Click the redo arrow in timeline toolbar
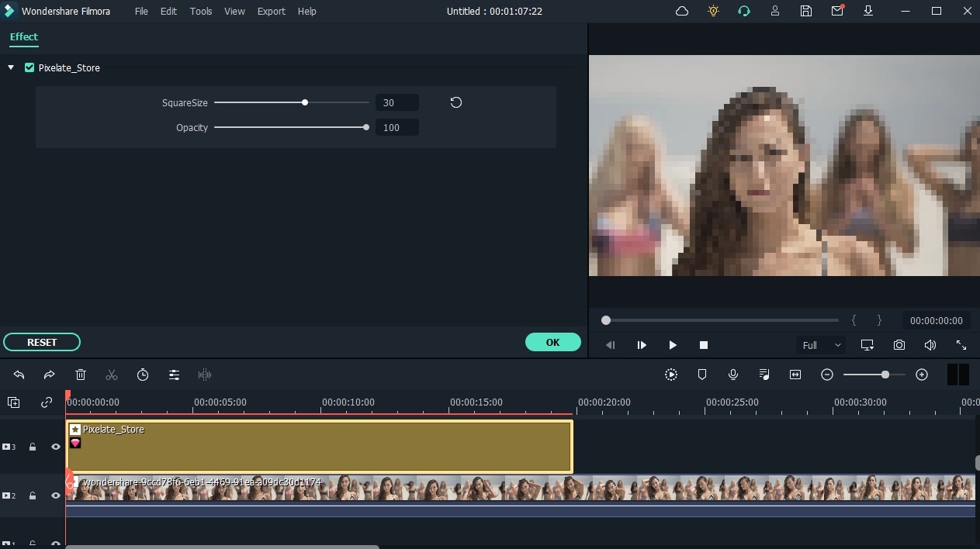This screenshot has height=549, width=980. [x=49, y=375]
